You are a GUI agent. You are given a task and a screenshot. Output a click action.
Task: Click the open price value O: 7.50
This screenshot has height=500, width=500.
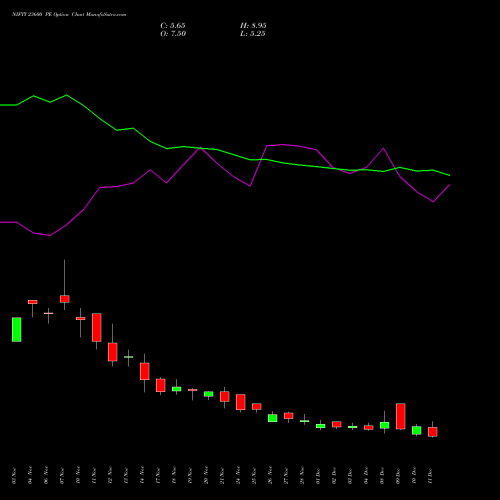[x=173, y=34]
